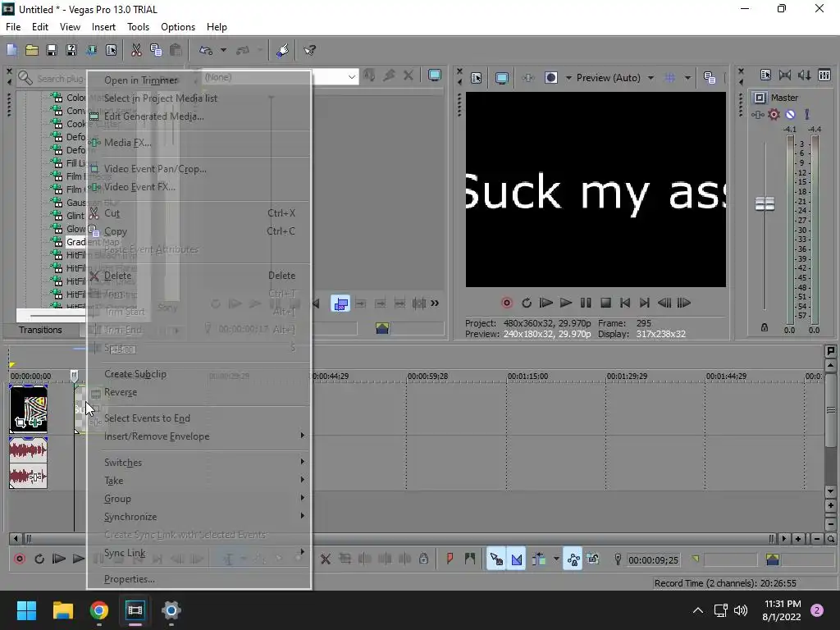Click Copy Snapshot to Clipboard icon

click(x=710, y=78)
